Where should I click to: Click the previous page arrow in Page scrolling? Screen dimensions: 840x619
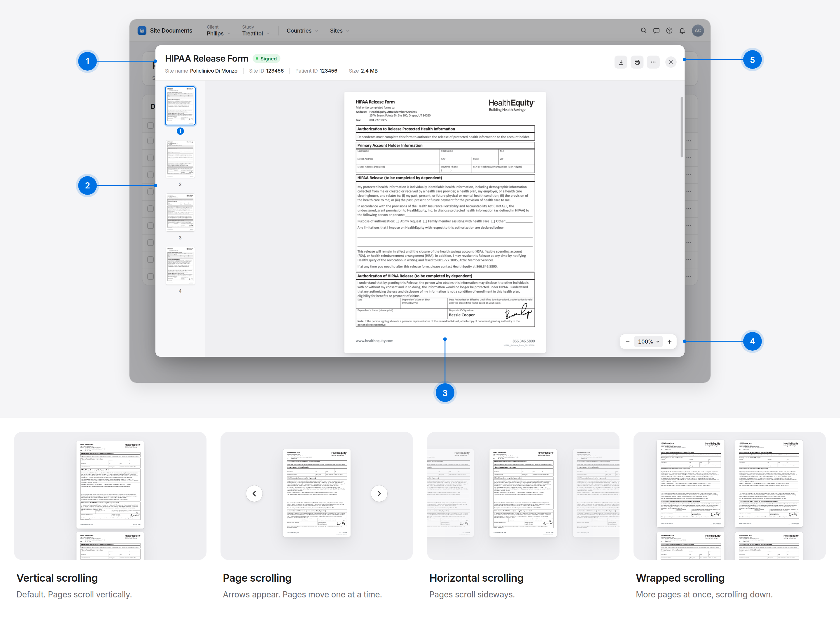point(254,494)
